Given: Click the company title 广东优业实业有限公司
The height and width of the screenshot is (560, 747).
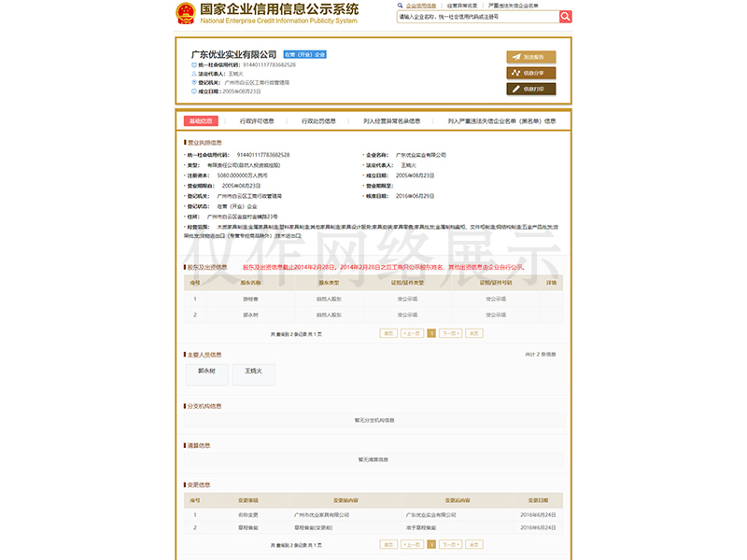Looking at the screenshot, I should (x=234, y=55).
